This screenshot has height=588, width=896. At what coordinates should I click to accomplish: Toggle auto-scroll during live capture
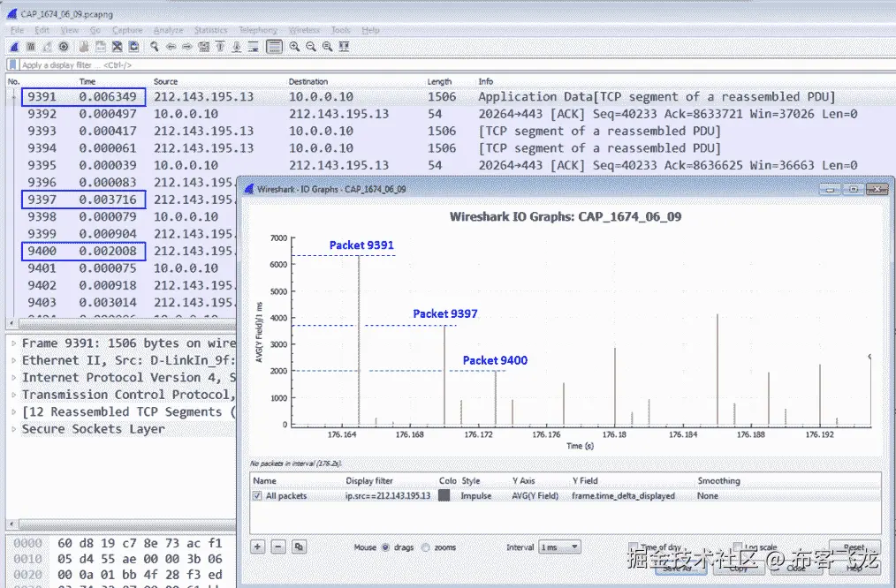click(x=253, y=47)
